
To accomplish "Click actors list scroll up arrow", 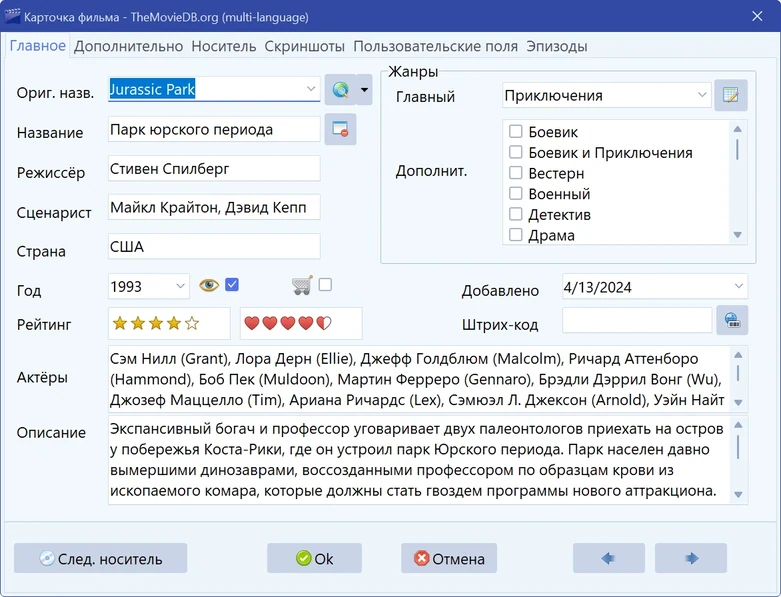I will click(738, 355).
